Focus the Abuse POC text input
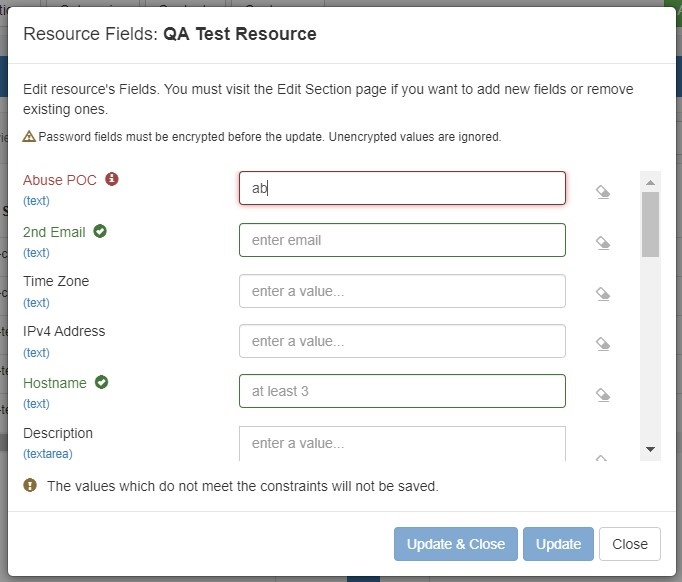Image resolution: width=682 pixels, height=582 pixels. pyautogui.click(x=402, y=188)
